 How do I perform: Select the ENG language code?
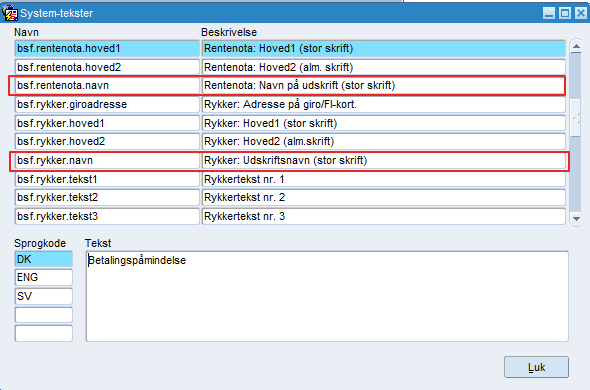coord(44,277)
